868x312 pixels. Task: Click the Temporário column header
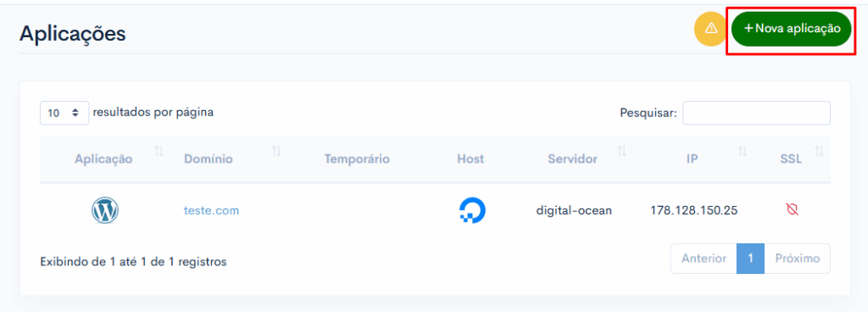click(x=357, y=159)
